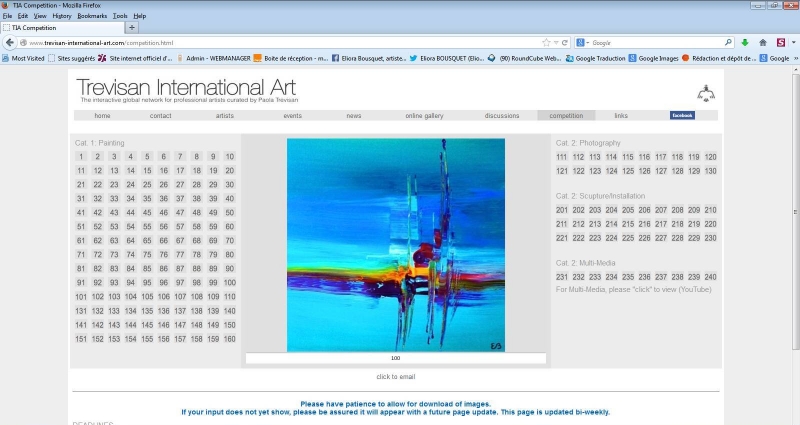Image resolution: width=800 pixels, height=425 pixels.
Task: Click the bookmark star in address bar
Action: [x=546, y=43]
